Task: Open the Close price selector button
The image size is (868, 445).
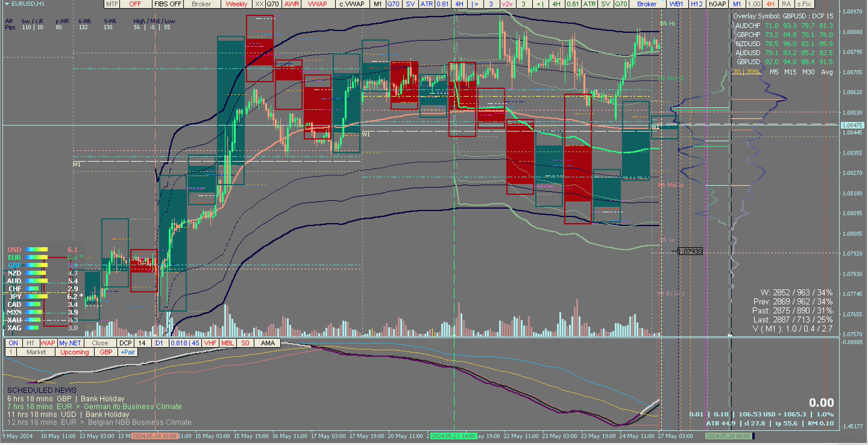Action: (100, 343)
